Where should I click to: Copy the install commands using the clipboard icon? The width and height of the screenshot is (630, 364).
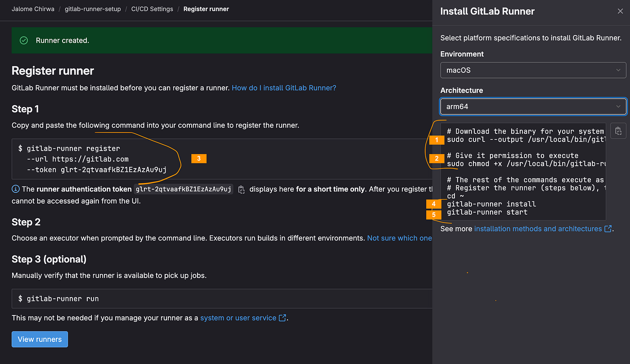pos(618,131)
